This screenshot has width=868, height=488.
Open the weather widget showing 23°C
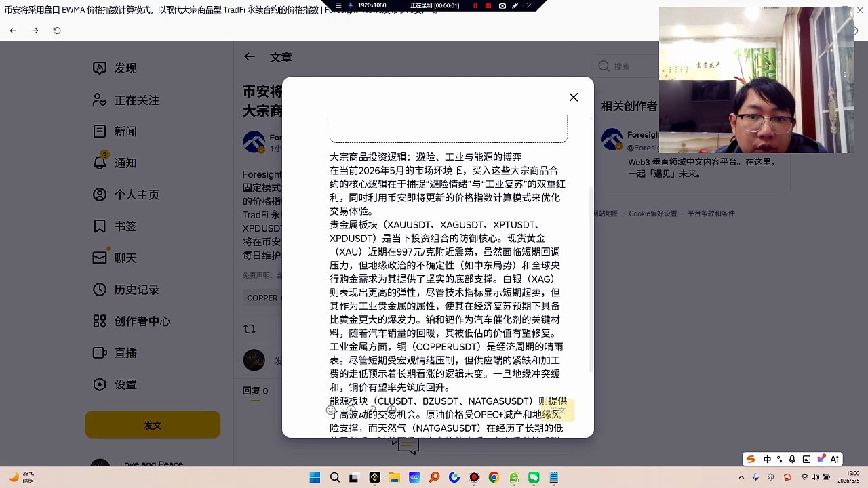pyautogui.click(x=22, y=477)
